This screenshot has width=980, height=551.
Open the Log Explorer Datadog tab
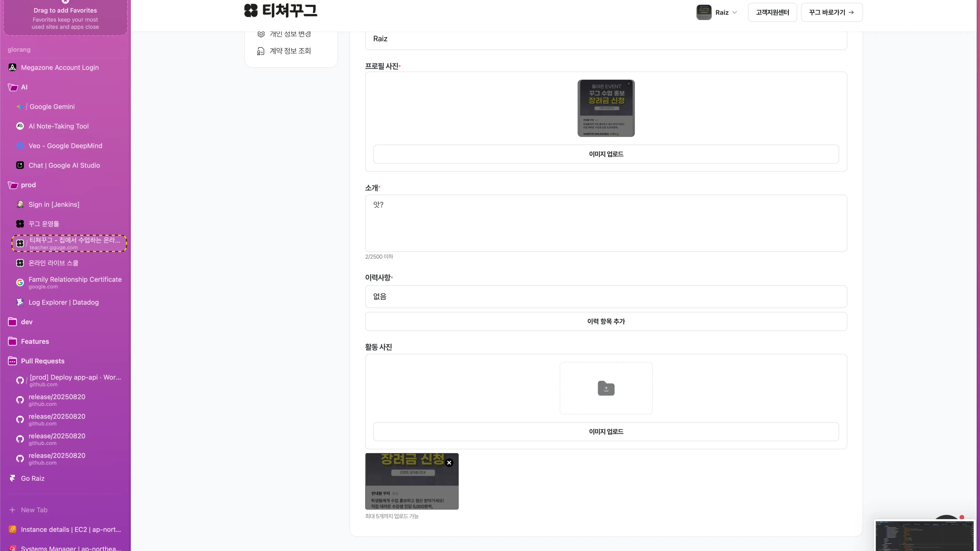click(63, 302)
